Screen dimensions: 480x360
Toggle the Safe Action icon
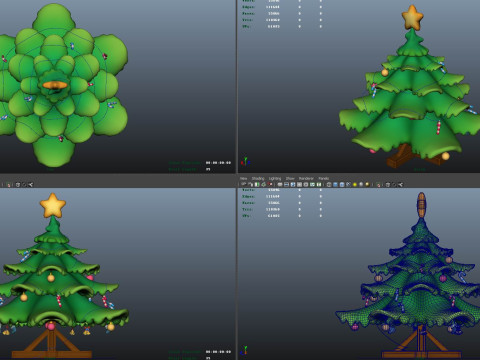coord(312,184)
